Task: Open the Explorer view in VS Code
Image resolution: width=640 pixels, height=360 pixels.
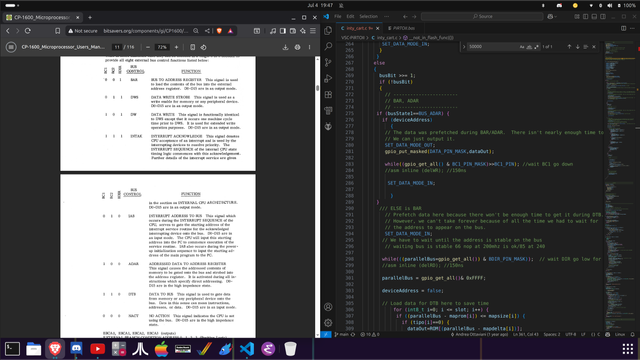Action: pyautogui.click(x=328, y=31)
